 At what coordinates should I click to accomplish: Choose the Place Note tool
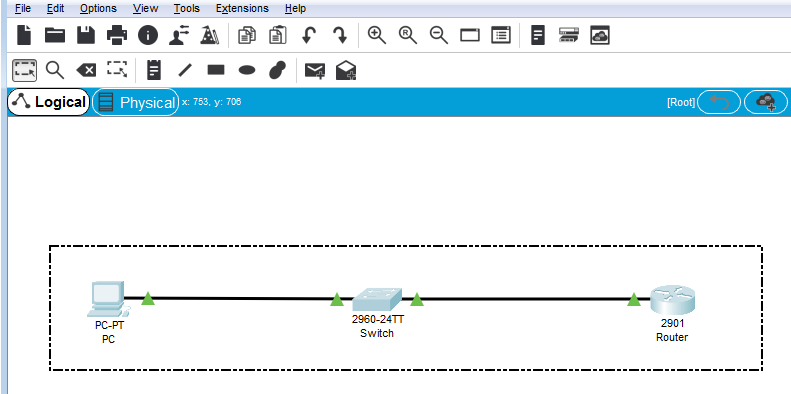tap(153, 70)
